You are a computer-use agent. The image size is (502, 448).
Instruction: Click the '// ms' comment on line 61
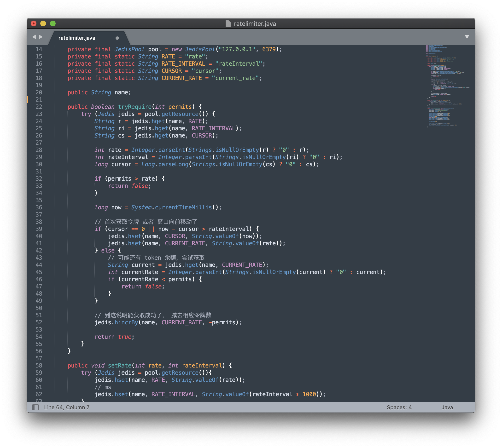click(x=103, y=387)
